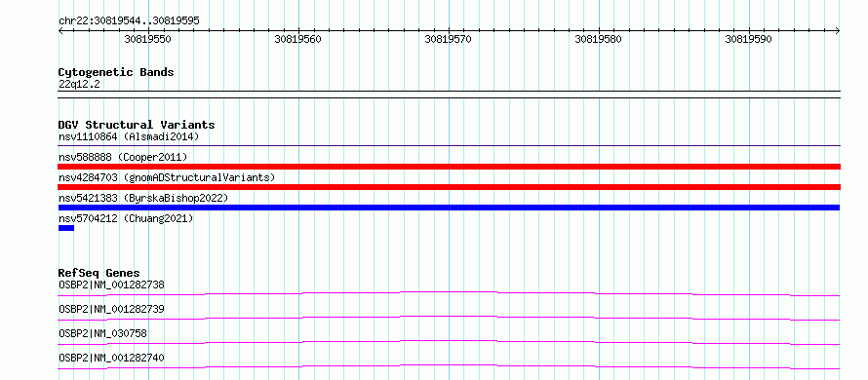Click the 22q12.2 band label
Screen dimensions: 868x380
79,85
